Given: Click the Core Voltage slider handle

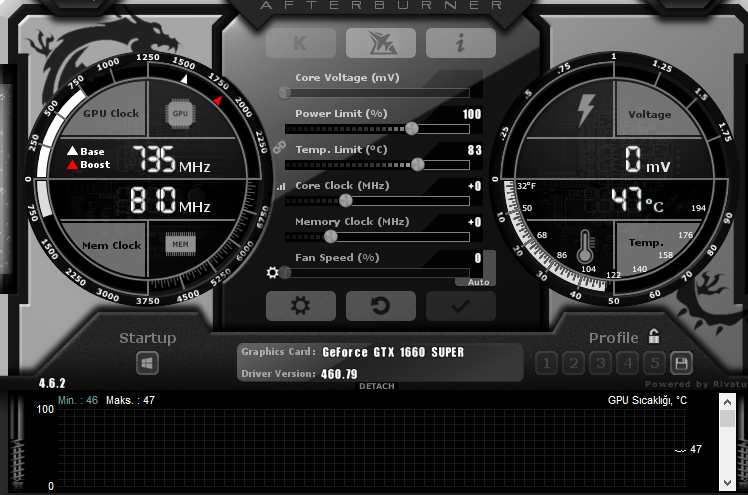Looking at the screenshot, I should point(285,93).
